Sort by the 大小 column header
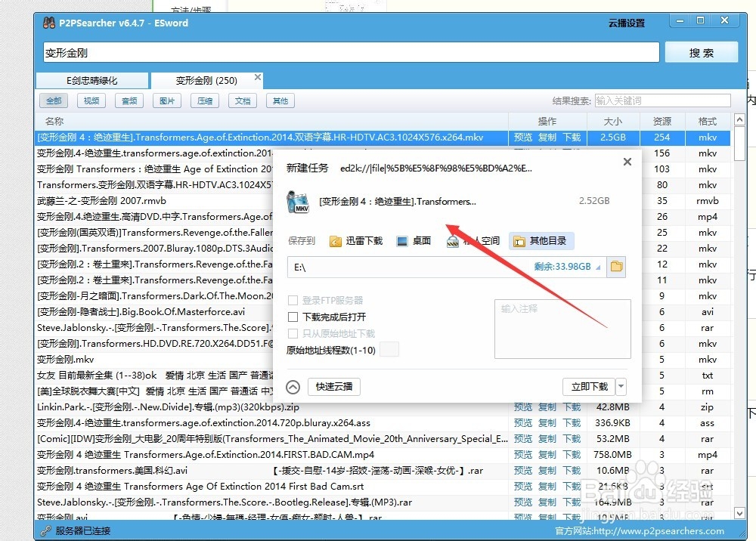 613,121
